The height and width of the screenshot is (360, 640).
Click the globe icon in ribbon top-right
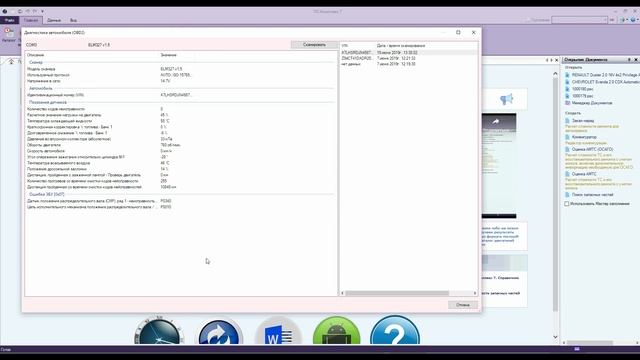(633, 20)
